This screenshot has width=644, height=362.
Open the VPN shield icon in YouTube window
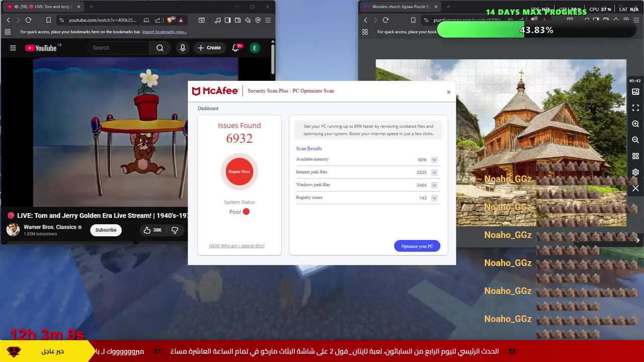[258, 20]
